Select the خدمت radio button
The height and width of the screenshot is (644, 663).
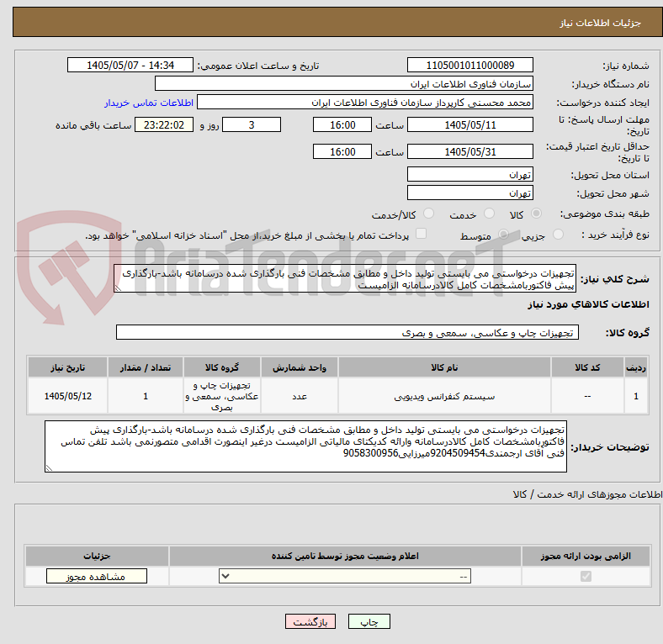click(x=489, y=214)
